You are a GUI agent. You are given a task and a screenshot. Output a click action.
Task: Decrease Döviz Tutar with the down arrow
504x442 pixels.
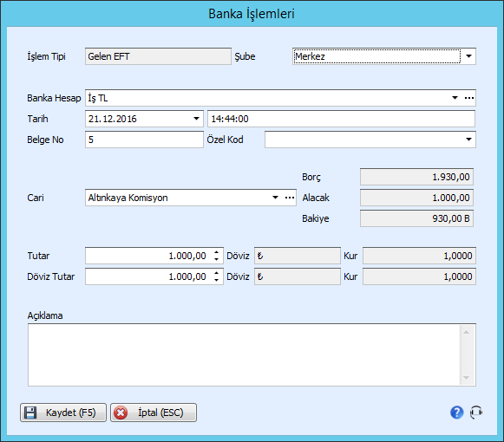[x=217, y=280]
